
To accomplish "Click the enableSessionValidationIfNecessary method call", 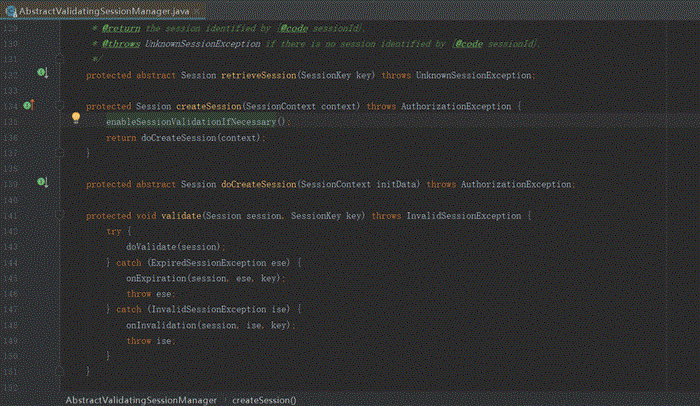I will point(191,122).
